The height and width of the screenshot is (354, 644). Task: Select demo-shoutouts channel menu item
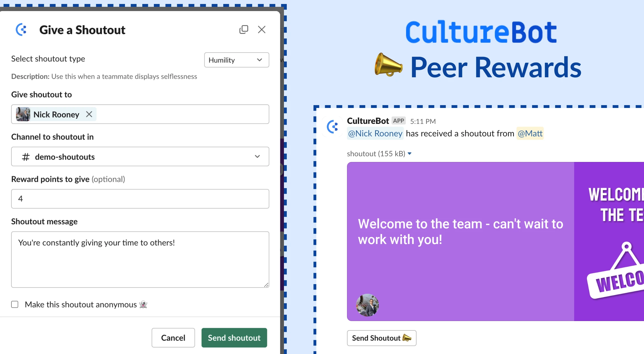click(140, 156)
